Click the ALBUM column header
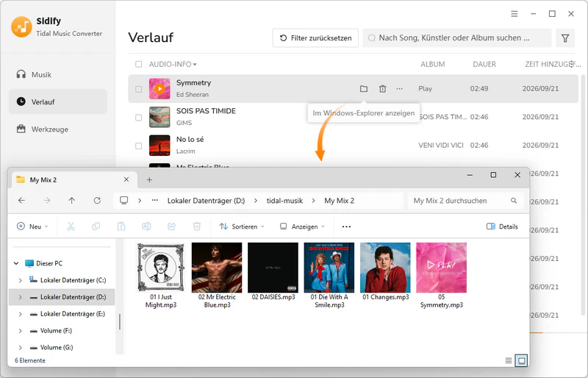 click(433, 64)
